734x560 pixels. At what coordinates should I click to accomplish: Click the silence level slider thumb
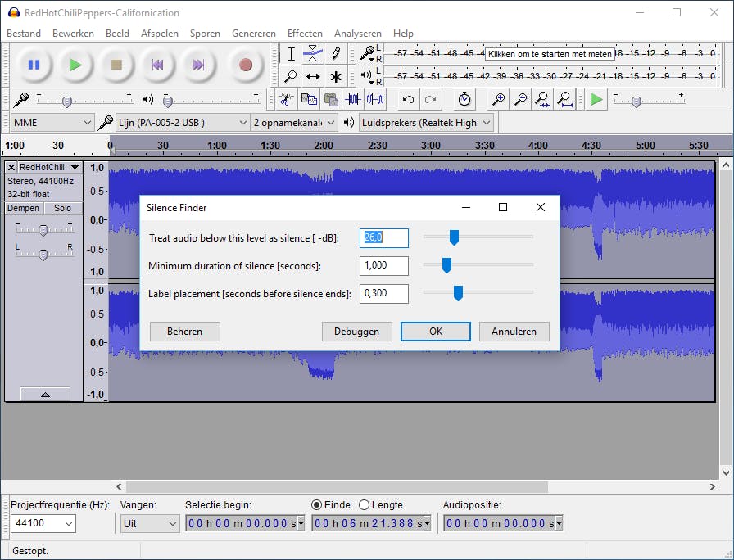[x=454, y=237]
